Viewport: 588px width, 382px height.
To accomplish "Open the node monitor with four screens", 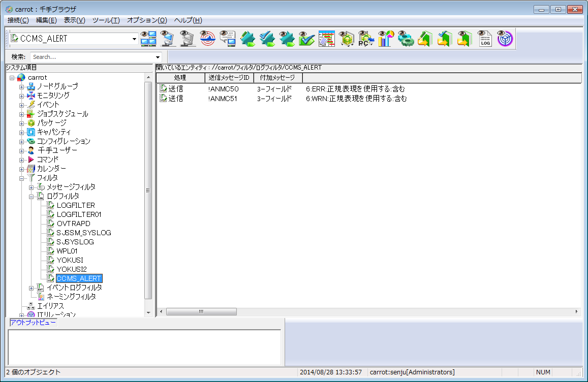I will (x=148, y=39).
